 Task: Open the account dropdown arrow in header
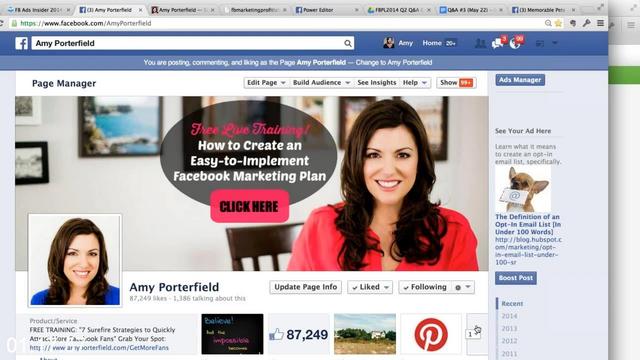(x=555, y=43)
